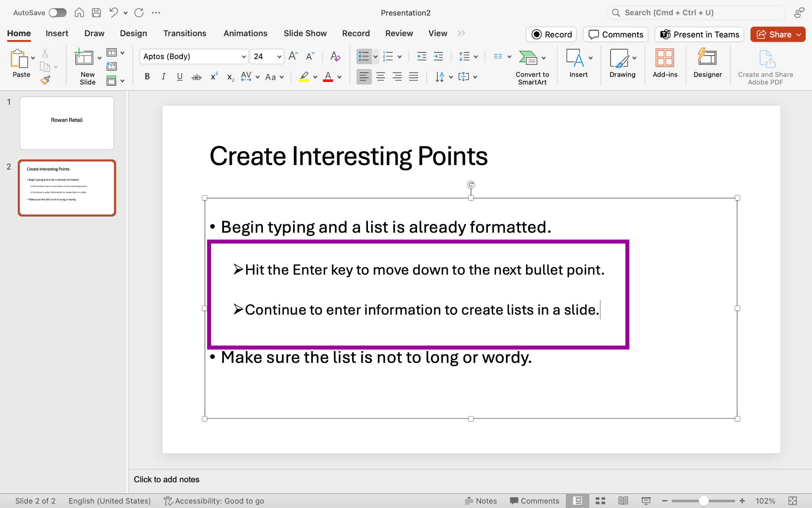Toggle the AutoSave switch

[x=57, y=13]
